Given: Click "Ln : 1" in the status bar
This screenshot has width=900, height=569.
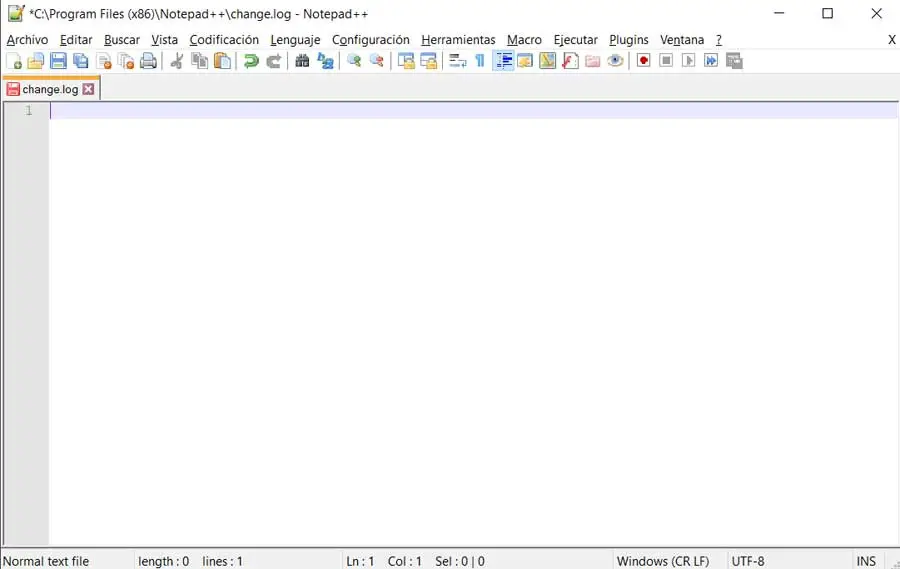Looking at the screenshot, I should pos(360,561).
